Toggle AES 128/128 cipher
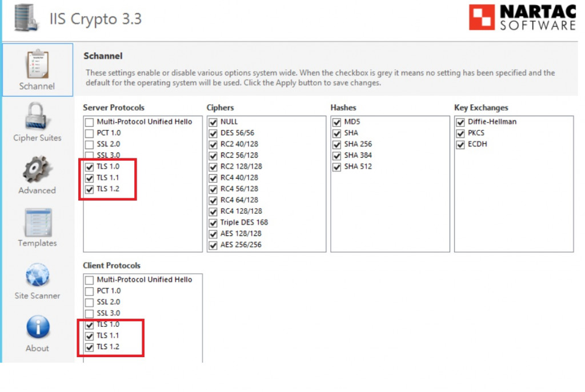 click(213, 234)
